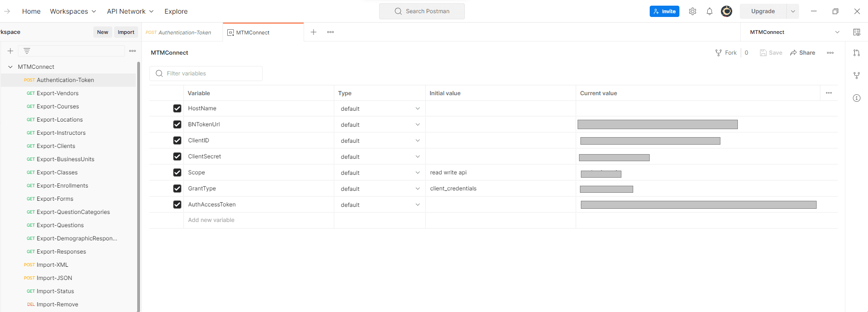The image size is (868, 312).
Task: Open Explore in top navigation
Action: point(176,11)
